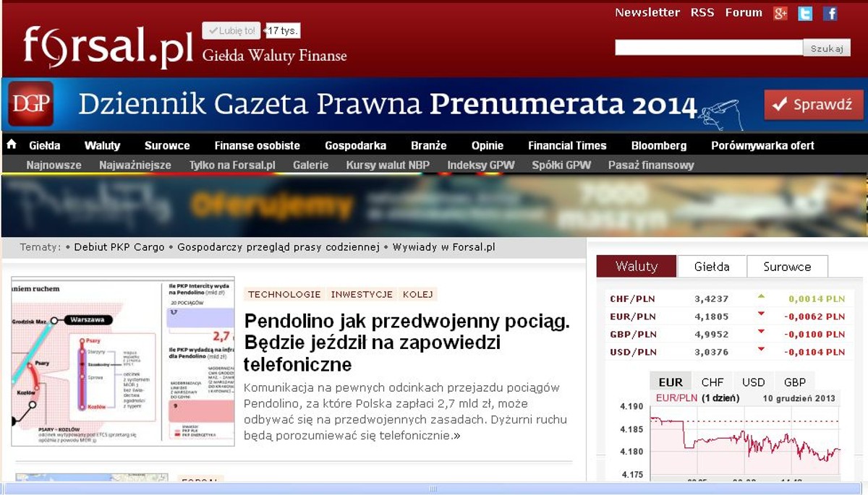Click the Sprawdź banner button
868x495 pixels.
(814, 105)
